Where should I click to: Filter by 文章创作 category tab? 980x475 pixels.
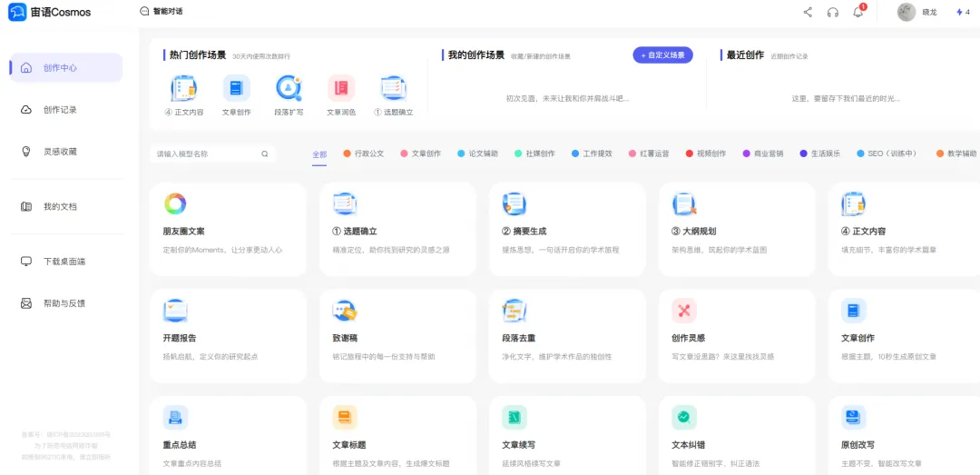click(421, 153)
